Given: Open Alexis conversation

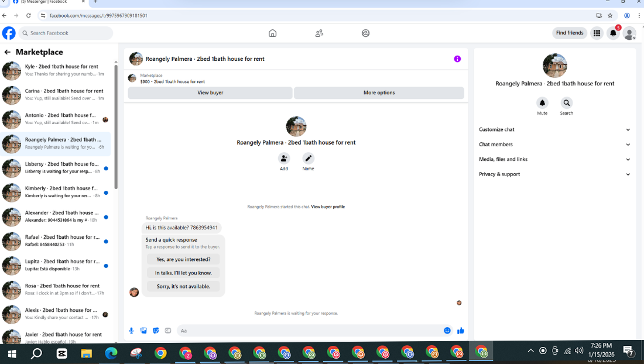Looking at the screenshot, I should [x=56, y=314].
